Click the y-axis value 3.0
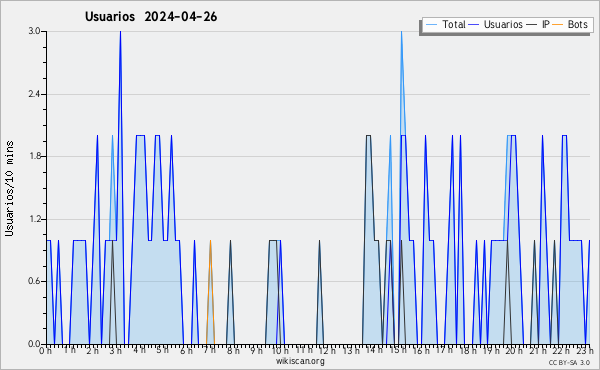600x370 pixels. tap(34, 31)
